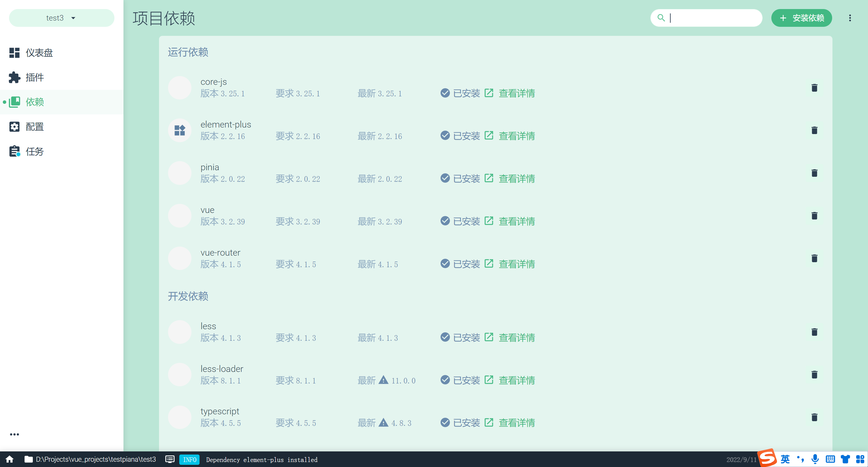Delete the core-js dependency via trash icon
Screen dimensions: 868x467
814,88
